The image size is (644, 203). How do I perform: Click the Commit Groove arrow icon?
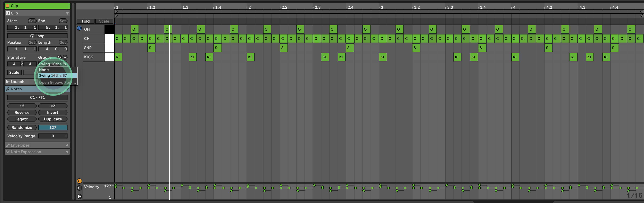coord(65,57)
